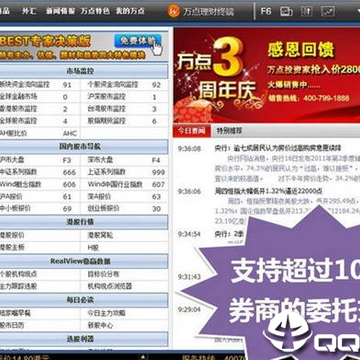Open Wind中国行业指数 entry

tap(115, 184)
